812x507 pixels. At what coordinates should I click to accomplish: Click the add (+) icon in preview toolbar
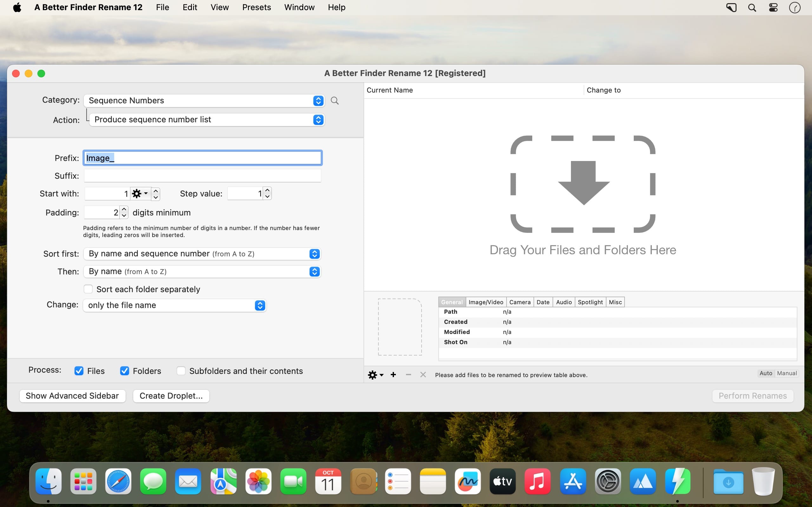(x=393, y=375)
